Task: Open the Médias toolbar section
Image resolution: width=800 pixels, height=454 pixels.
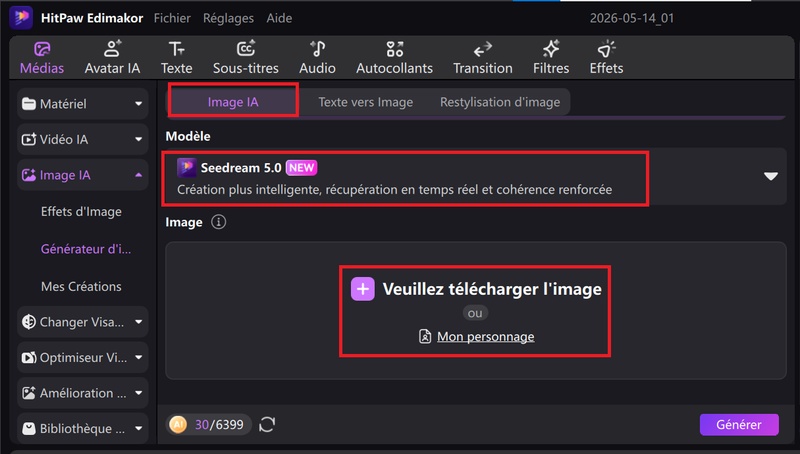Action: [x=42, y=58]
